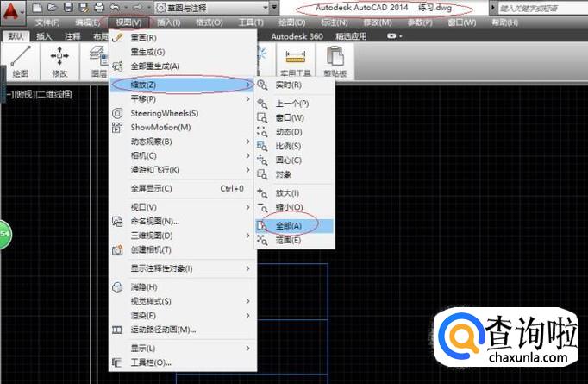Open the 窗口(W) menu
Viewport: 588px width, 384px height.
coord(461,22)
